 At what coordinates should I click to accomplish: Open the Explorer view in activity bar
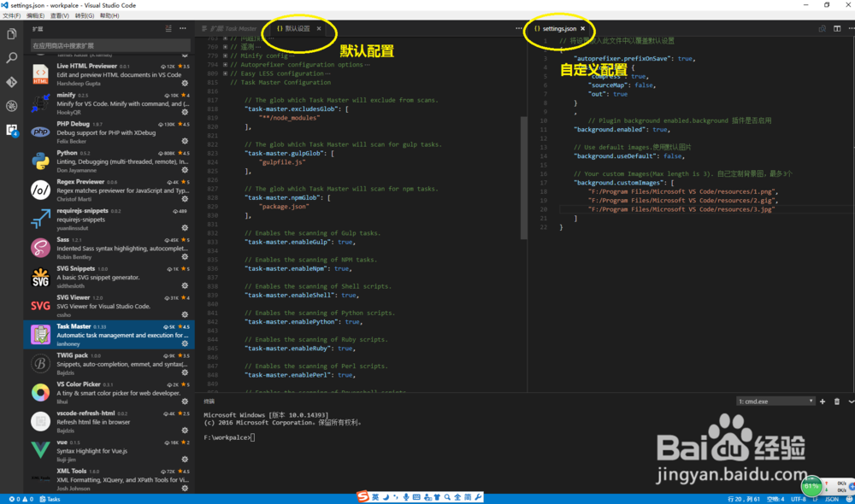click(x=11, y=34)
